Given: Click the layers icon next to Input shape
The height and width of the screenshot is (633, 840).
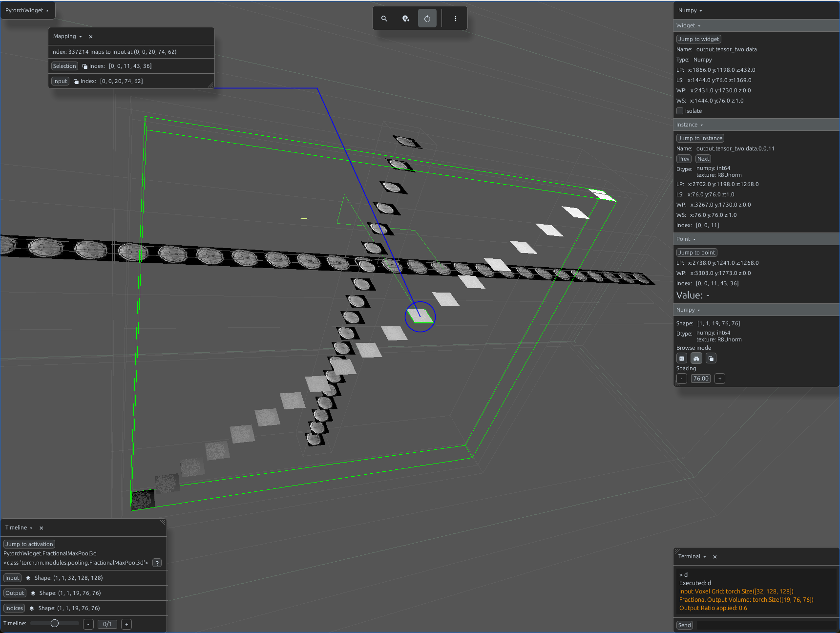Looking at the screenshot, I should (x=28, y=578).
